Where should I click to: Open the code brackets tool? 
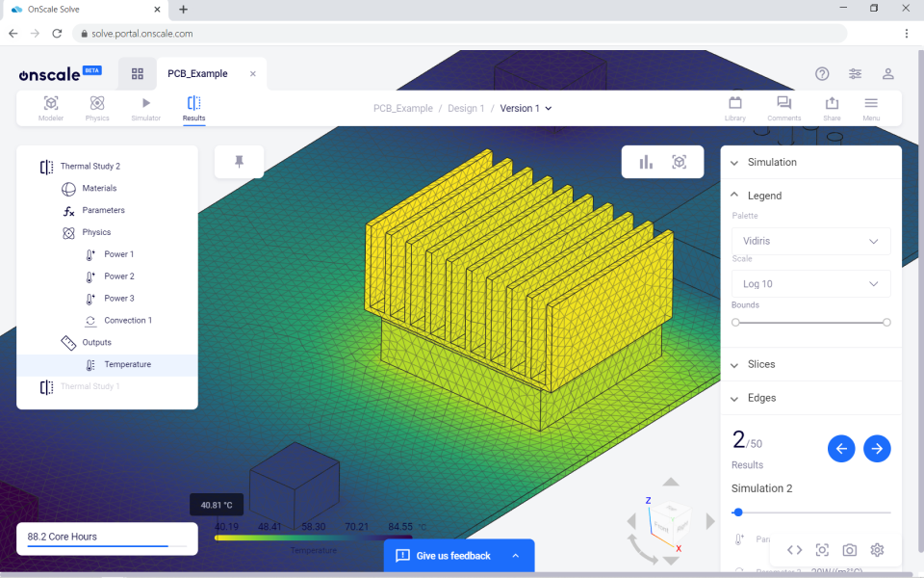[794, 550]
